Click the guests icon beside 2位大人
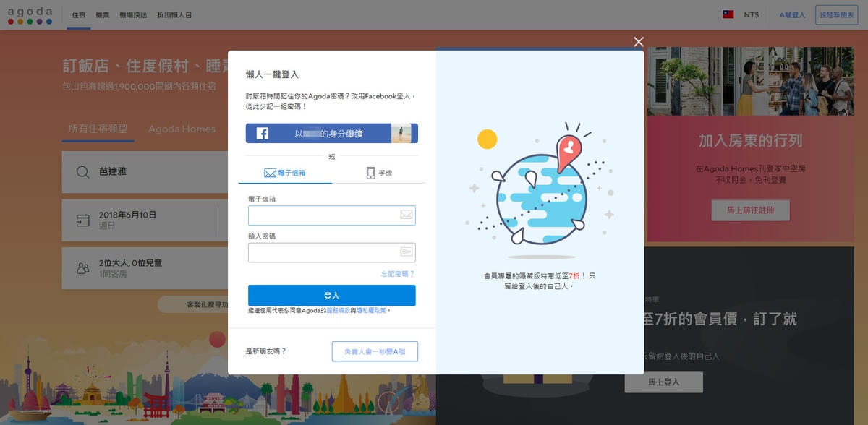Image resolution: width=868 pixels, height=425 pixels. 83,268
